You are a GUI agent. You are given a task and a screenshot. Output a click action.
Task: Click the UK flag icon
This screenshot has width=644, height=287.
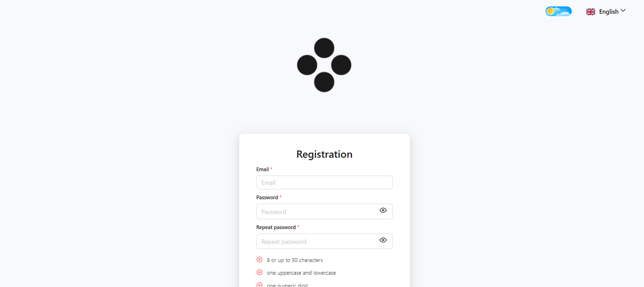[x=590, y=12]
